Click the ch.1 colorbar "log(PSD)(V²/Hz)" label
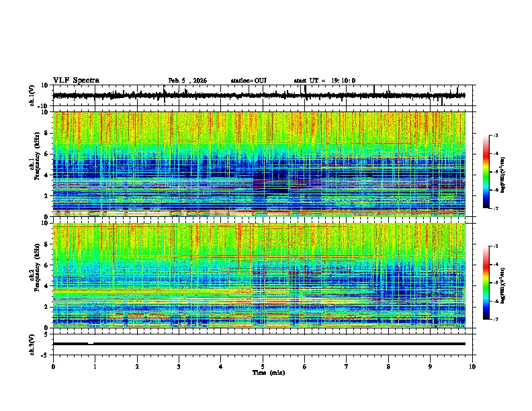The image size is (532, 411). (x=503, y=175)
